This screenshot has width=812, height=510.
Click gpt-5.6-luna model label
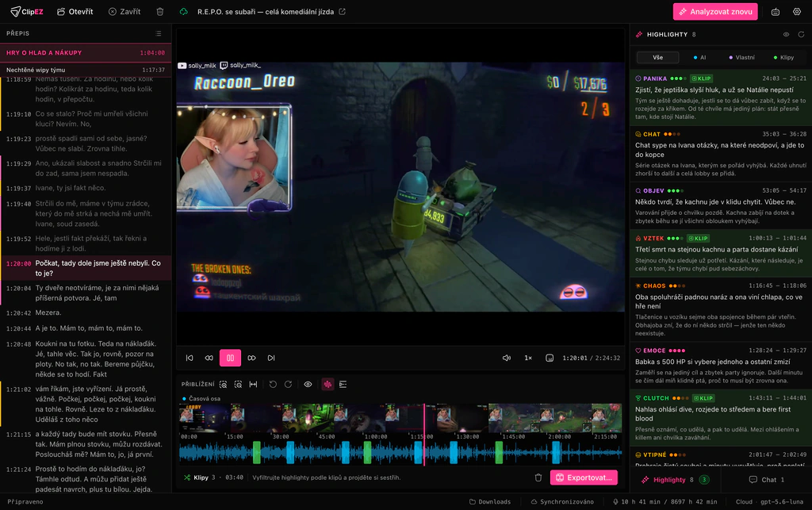[782, 502]
